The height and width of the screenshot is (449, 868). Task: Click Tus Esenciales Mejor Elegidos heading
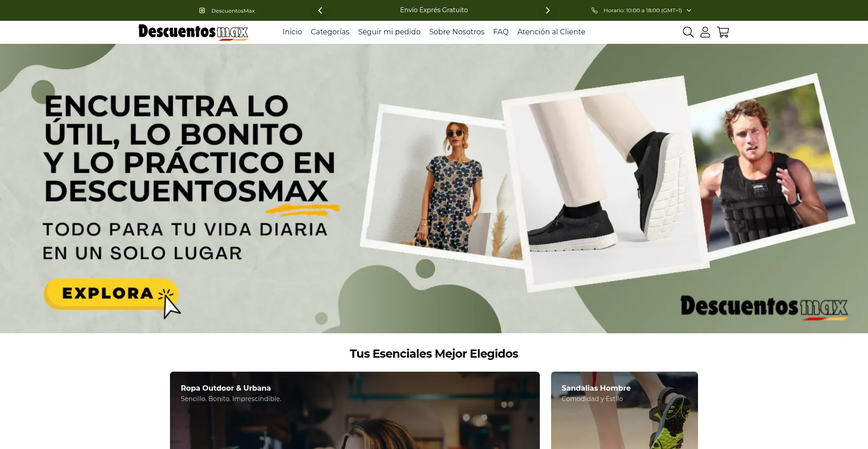pyautogui.click(x=434, y=354)
